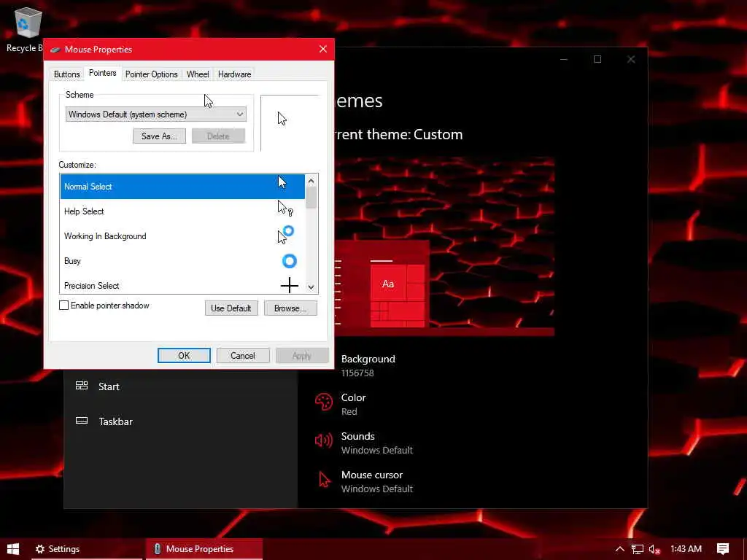Viewport: 747px width, 560px height.
Task: Click the pointer preview box
Action: click(x=289, y=122)
